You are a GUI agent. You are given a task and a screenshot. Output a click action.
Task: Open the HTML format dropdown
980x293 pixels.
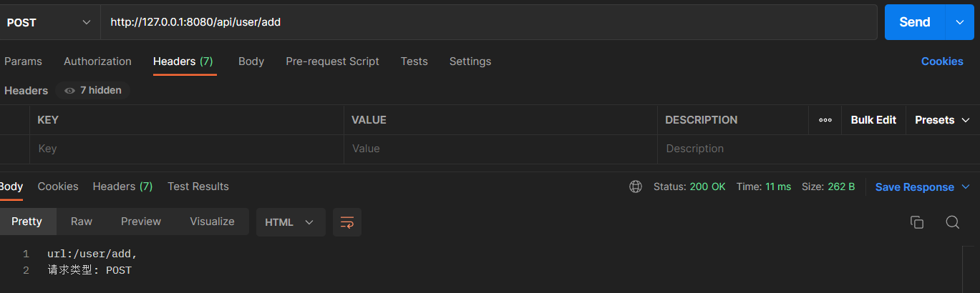[x=290, y=222]
